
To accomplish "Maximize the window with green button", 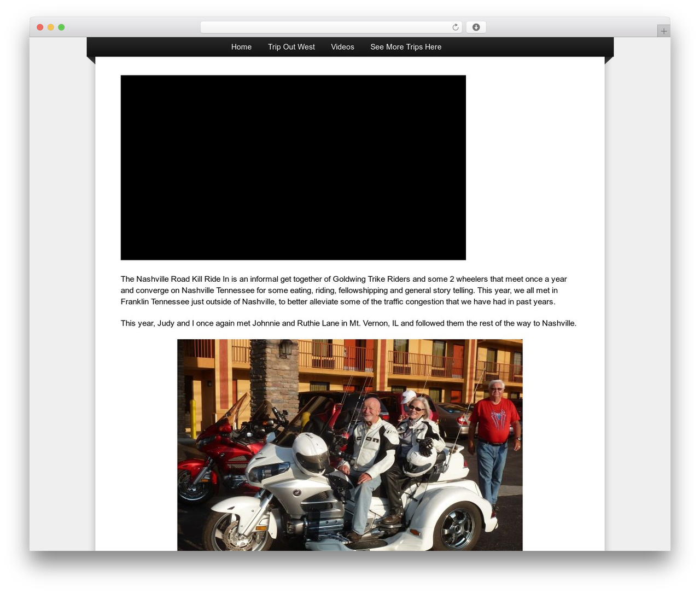I will click(x=61, y=27).
